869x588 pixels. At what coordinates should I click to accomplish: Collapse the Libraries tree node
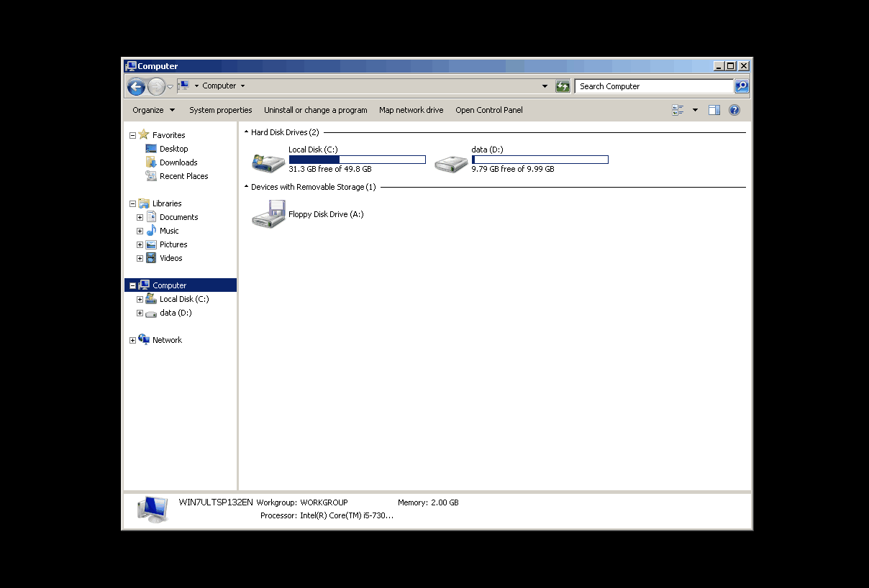tap(132, 203)
